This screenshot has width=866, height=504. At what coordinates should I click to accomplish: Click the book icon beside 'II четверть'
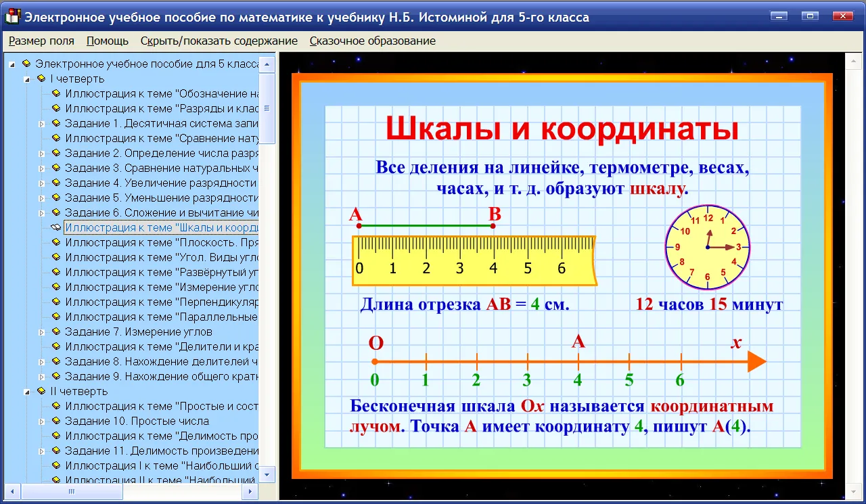point(41,391)
